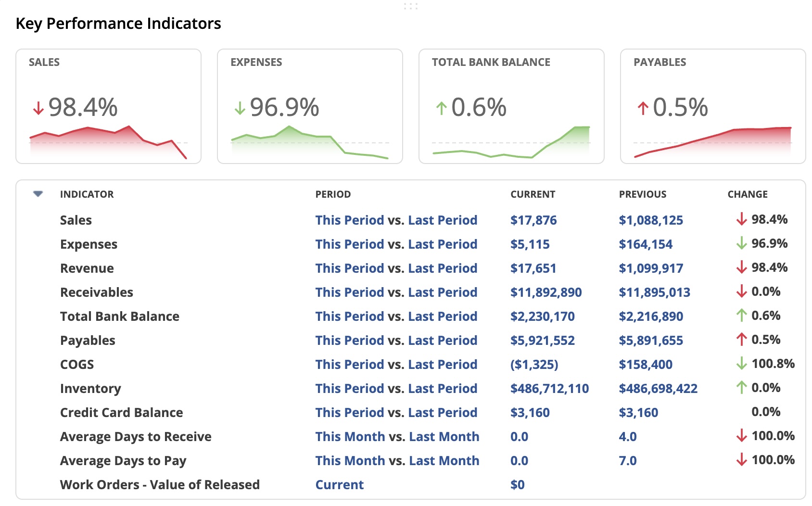
Task: Select the Credit Card Balance indicator name
Action: pyautogui.click(x=122, y=413)
